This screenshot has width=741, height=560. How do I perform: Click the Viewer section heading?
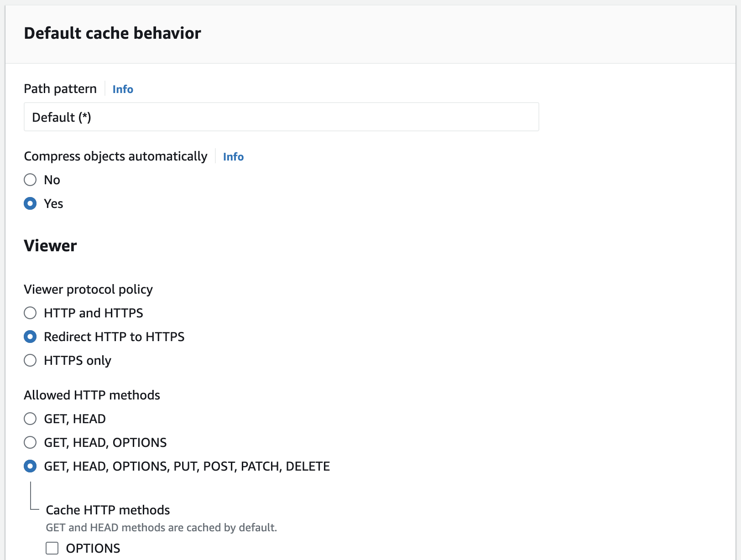(x=50, y=246)
